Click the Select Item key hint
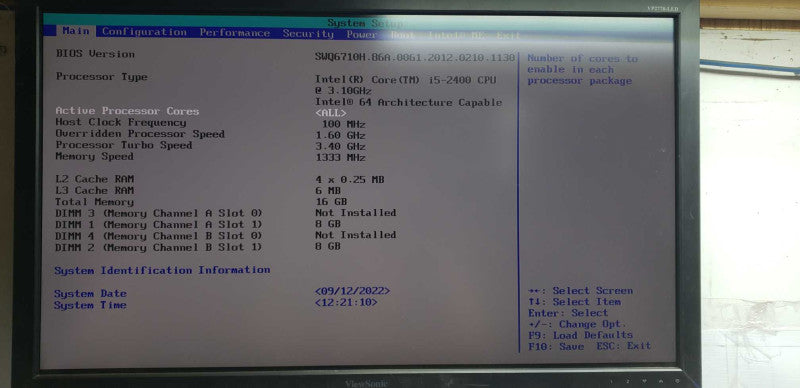Screen dimensions: 800x388 point(574,302)
